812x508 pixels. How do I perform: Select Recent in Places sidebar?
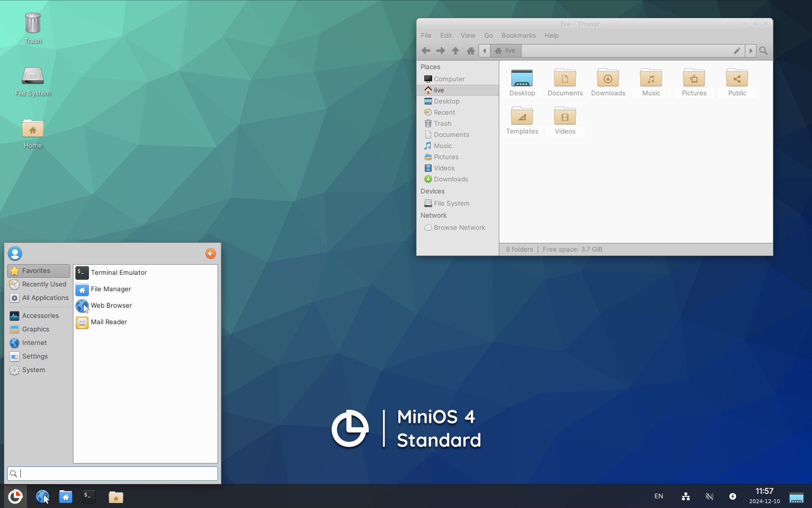coord(458,112)
